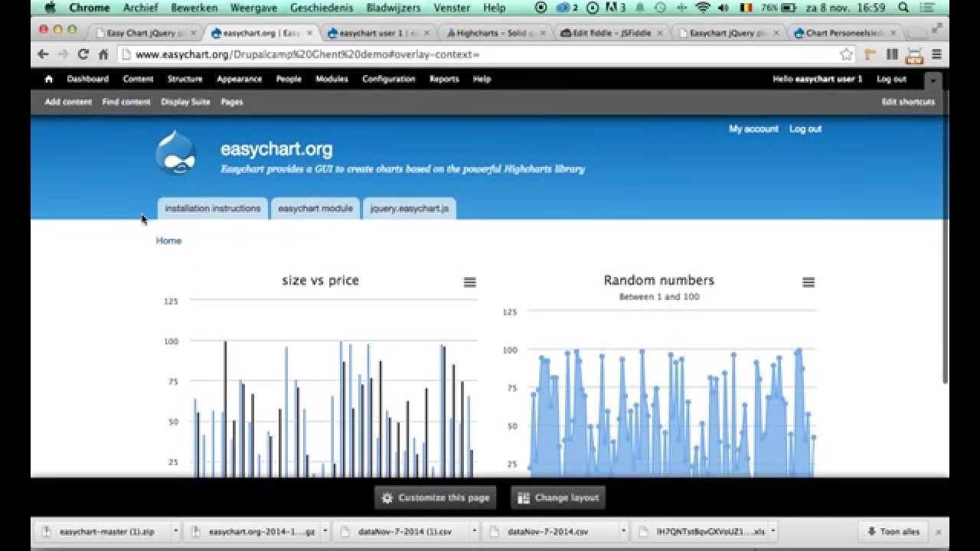
Task: Open the Appearance admin menu
Action: tap(239, 79)
